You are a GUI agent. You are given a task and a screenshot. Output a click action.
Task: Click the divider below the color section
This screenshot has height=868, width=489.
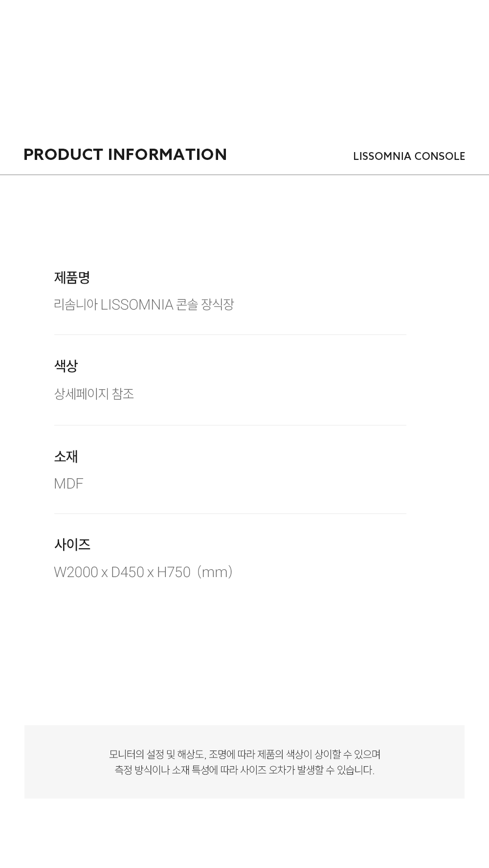(x=230, y=425)
